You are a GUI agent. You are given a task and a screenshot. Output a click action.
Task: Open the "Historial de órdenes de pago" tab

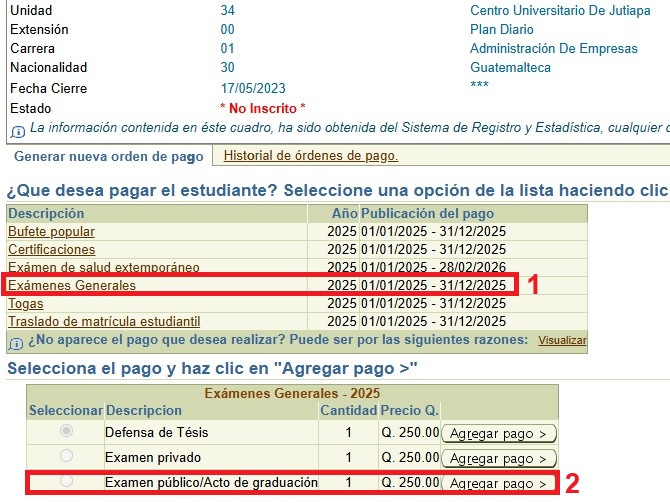(310, 156)
